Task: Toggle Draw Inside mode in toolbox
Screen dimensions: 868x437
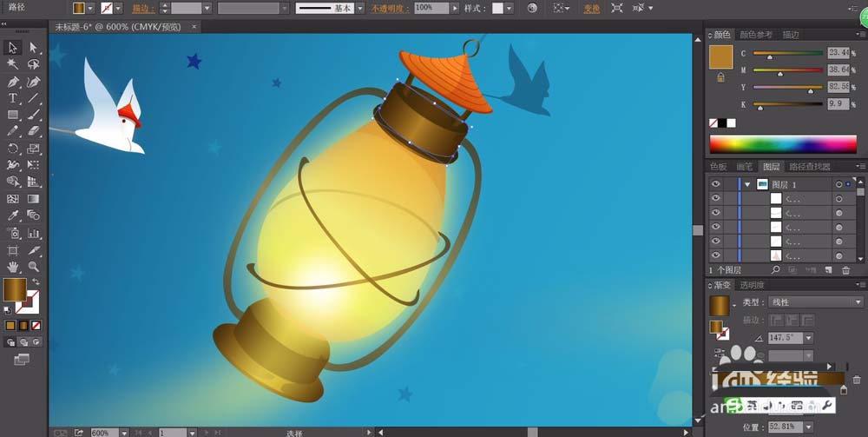Action: coord(36,342)
